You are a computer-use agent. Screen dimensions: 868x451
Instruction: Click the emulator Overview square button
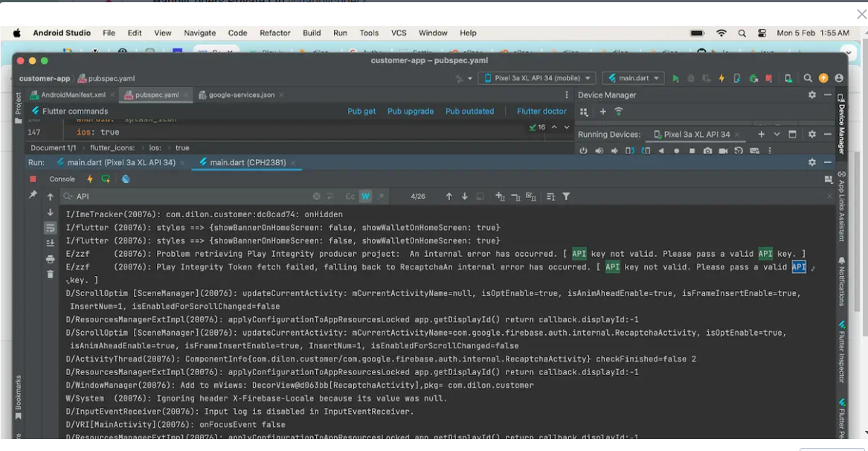692,150
